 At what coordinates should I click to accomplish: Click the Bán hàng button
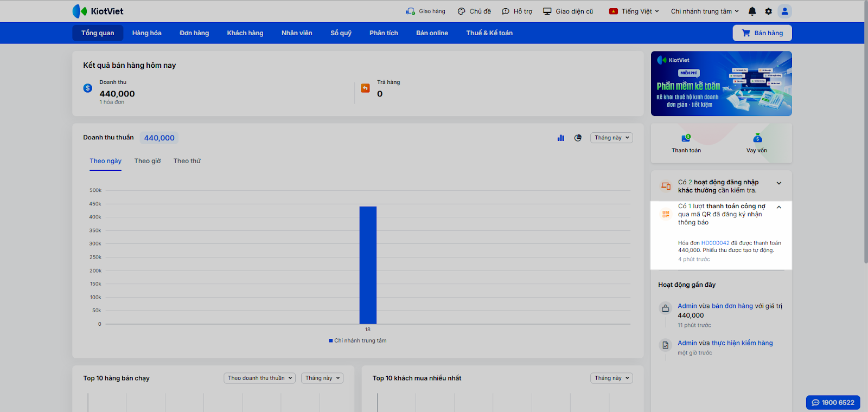(762, 33)
